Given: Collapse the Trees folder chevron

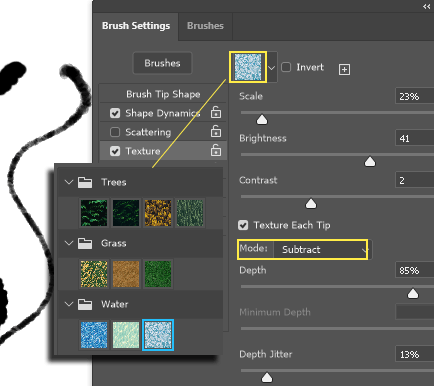Looking at the screenshot, I should (x=69, y=182).
